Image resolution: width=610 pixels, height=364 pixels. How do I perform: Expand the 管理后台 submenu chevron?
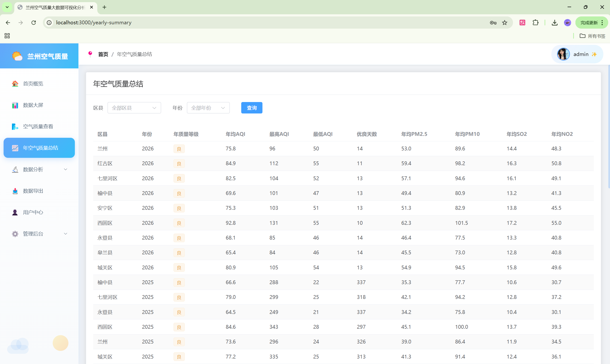(x=66, y=234)
